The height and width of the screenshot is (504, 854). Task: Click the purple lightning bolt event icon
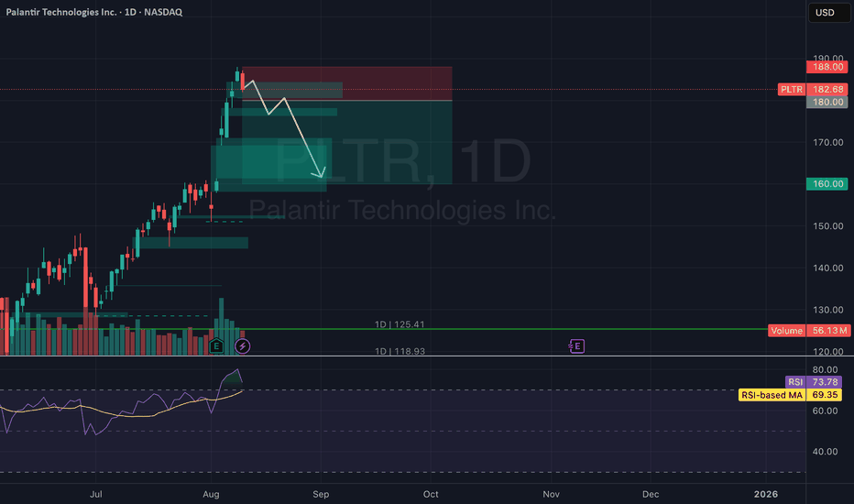243,346
